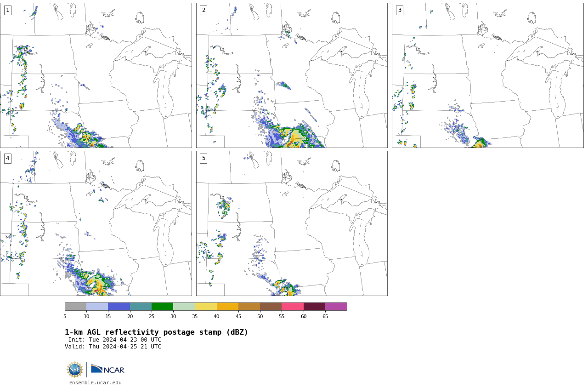Viewport: 588px width, 388px height.
Task: Click the colorbar tick label 35
Action: pos(195,316)
